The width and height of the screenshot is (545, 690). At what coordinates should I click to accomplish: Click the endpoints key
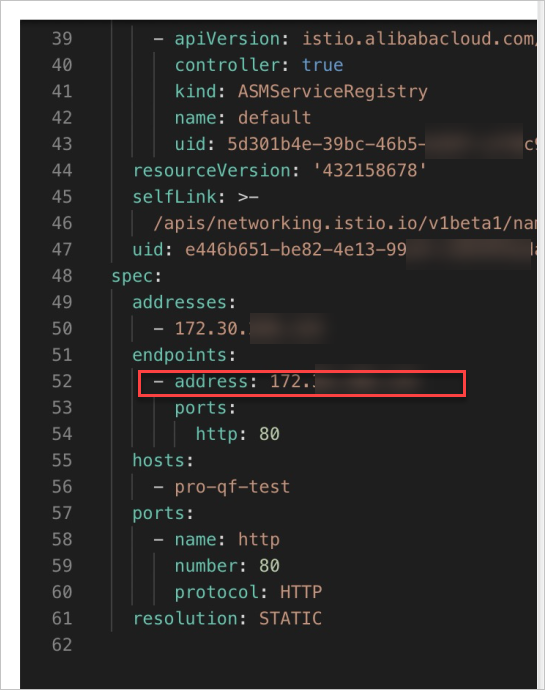click(x=179, y=355)
